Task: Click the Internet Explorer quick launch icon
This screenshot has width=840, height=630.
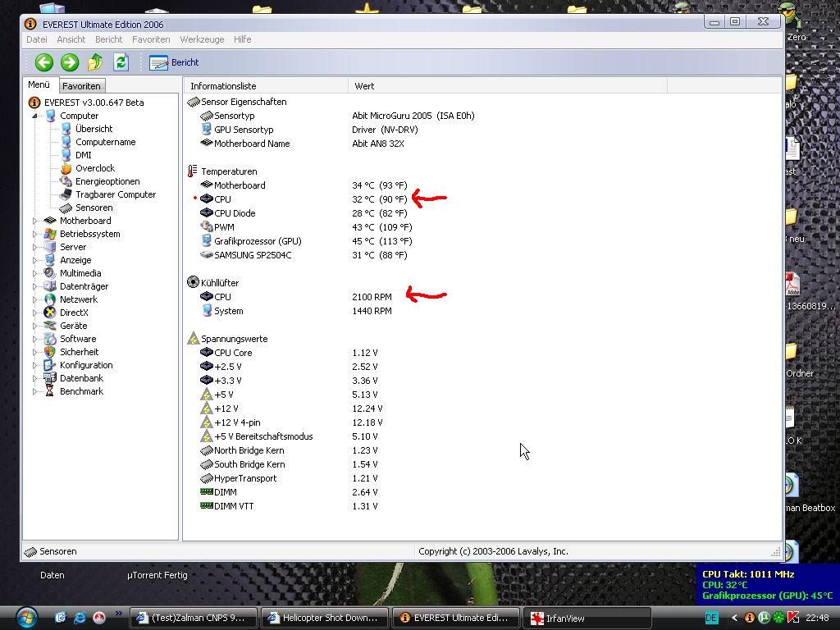Action: click(80, 618)
